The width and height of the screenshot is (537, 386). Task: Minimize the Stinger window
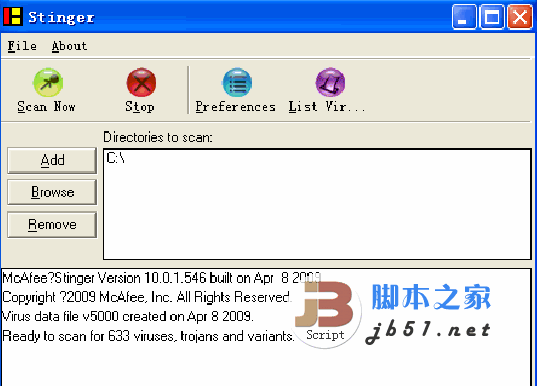(x=464, y=17)
